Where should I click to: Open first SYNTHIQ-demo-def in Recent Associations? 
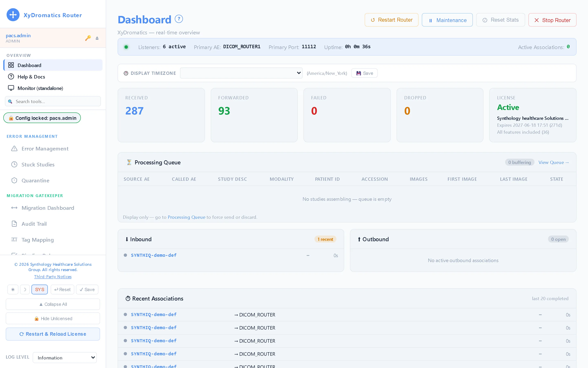tap(154, 314)
